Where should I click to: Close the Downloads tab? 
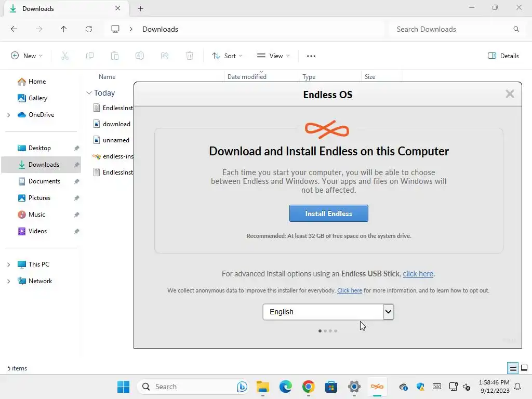pos(118,8)
